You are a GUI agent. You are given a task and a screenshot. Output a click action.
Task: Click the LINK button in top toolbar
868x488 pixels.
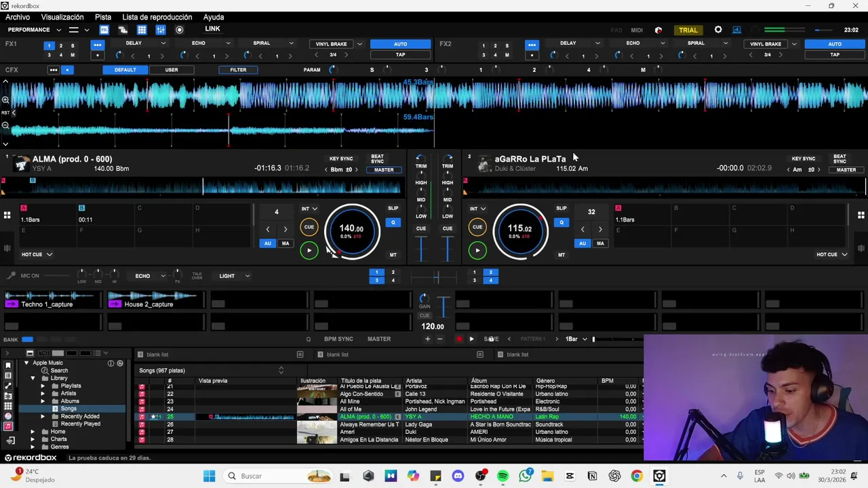tap(212, 29)
